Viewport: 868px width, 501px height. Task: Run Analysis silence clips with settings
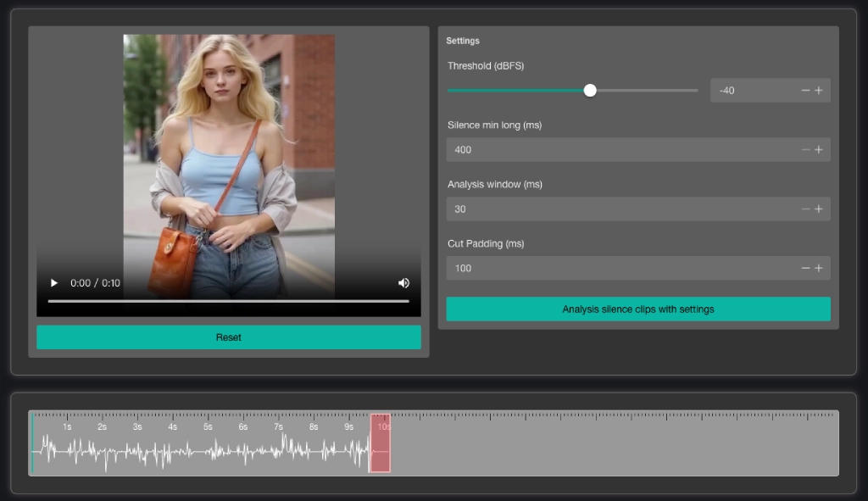[x=637, y=309]
